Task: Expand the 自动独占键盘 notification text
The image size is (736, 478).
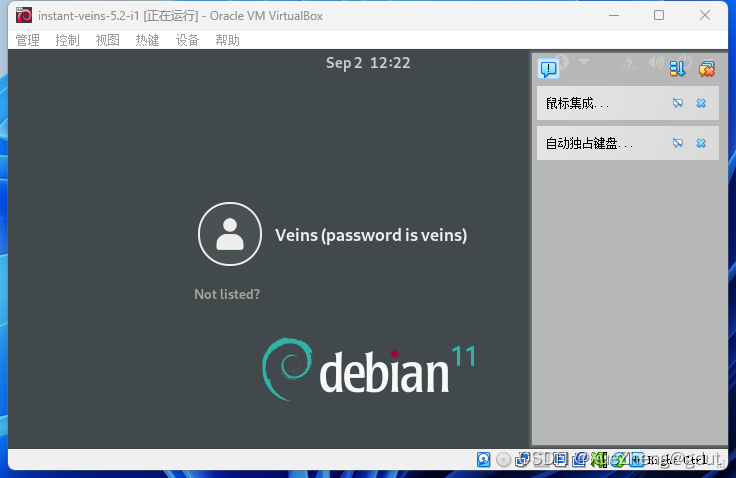Action: click(x=589, y=143)
